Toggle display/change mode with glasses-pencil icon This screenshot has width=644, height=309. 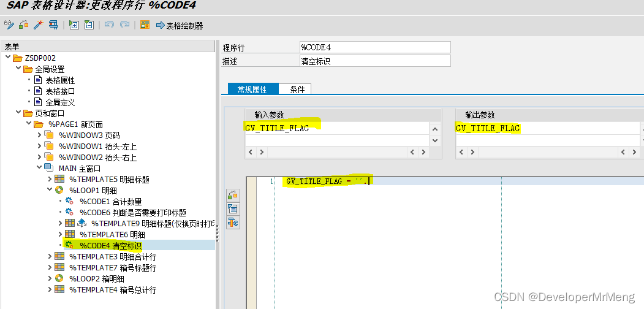(9, 25)
